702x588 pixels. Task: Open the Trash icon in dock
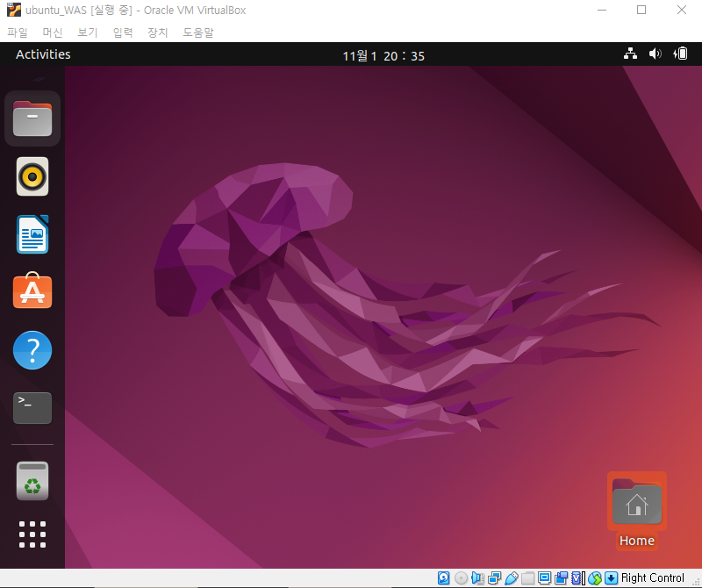pyautogui.click(x=32, y=481)
